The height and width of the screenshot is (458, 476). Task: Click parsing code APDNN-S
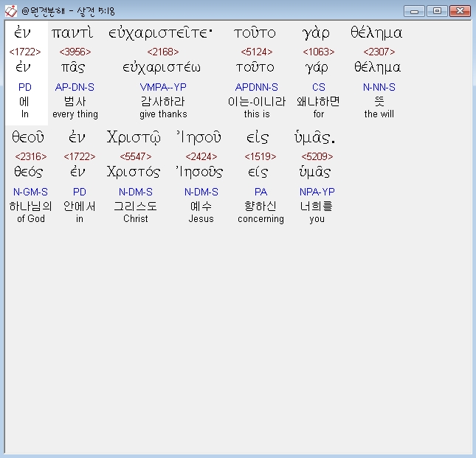(257, 87)
